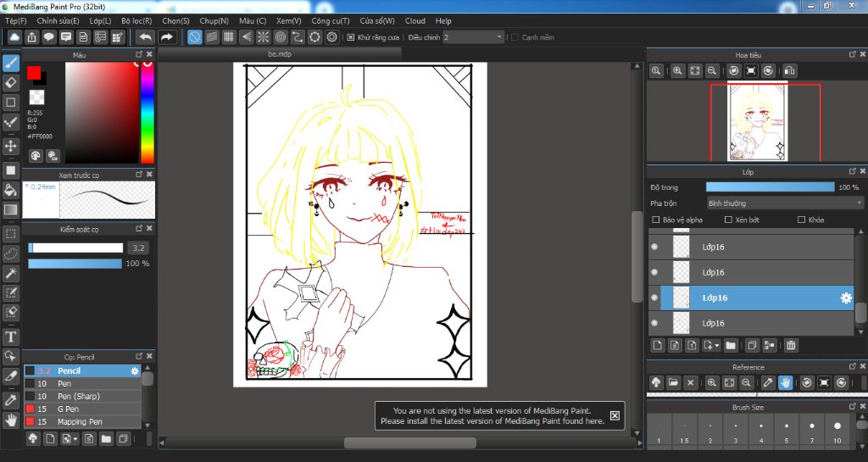Click the Độ trong opacity slider
868x462 pixels.
pos(770,187)
